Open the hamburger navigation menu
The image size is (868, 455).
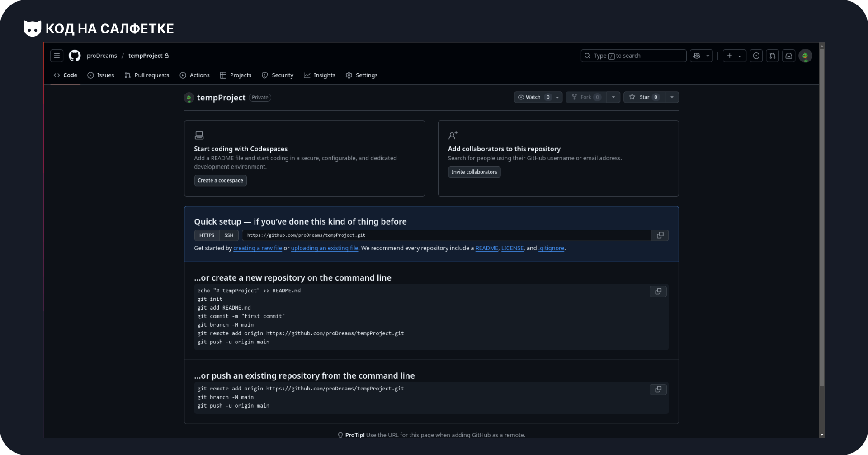(x=57, y=56)
